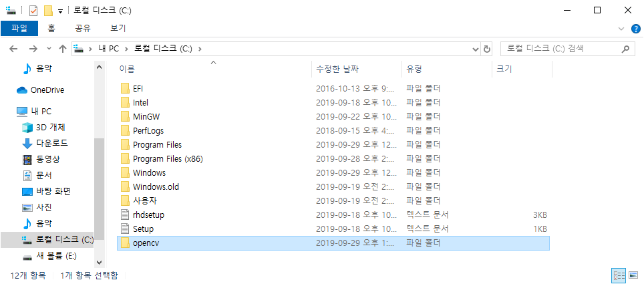Sort by the 수정한 날짜 column header

pyautogui.click(x=357, y=69)
